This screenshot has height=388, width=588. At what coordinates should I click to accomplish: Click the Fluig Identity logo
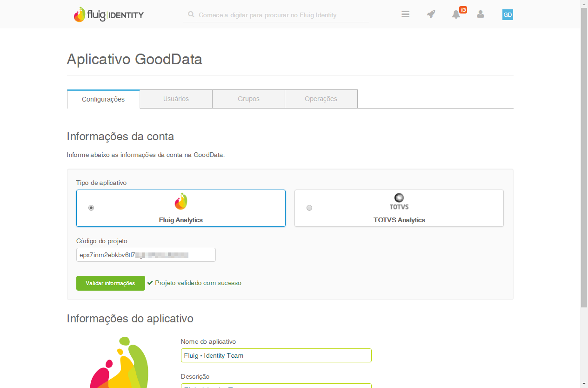coord(108,14)
